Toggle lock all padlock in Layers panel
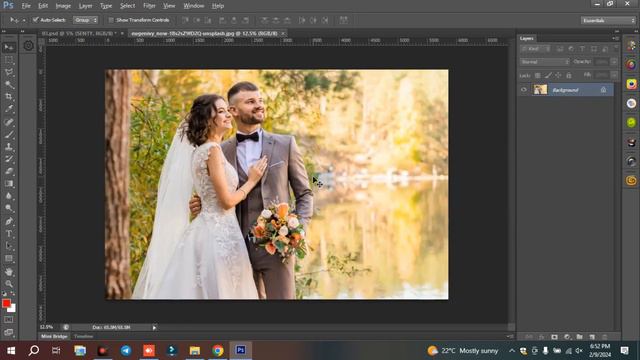This screenshot has height=360, width=640. click(x=569, y=76)
